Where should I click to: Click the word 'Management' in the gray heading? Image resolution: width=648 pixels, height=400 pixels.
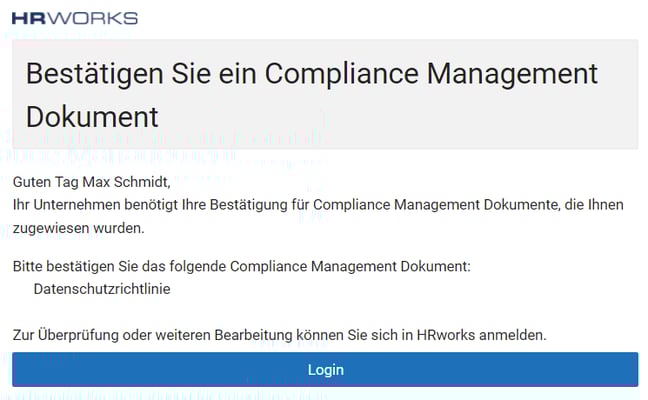[512, 75]
